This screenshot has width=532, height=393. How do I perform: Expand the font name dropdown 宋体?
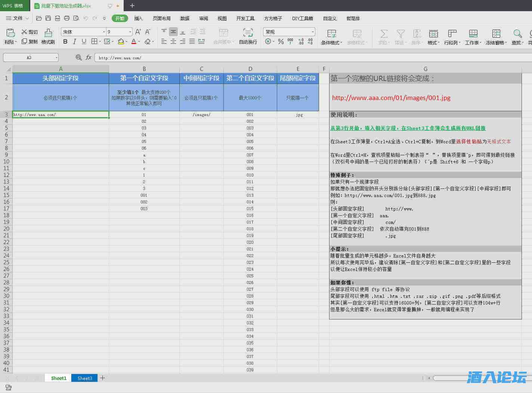[x=104, y=32]
